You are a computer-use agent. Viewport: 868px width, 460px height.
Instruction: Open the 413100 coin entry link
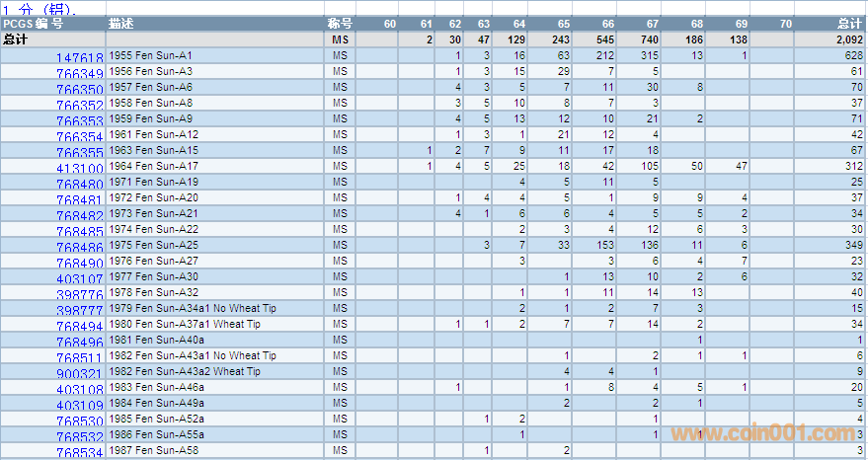click(x=79, y=169)
